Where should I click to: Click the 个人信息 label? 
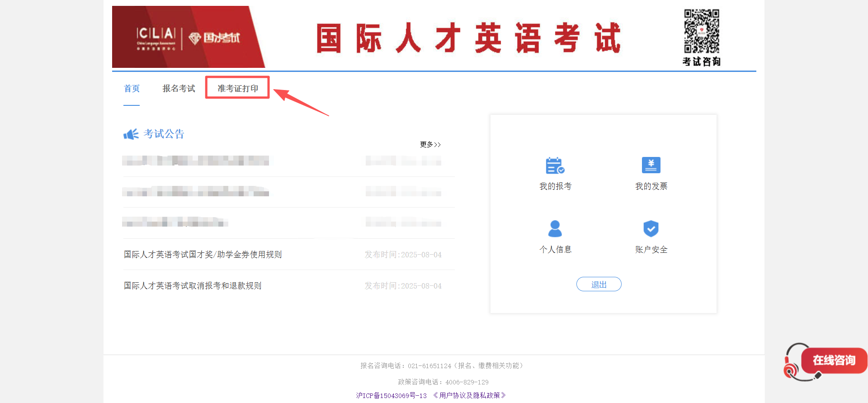tap(555, 250)
